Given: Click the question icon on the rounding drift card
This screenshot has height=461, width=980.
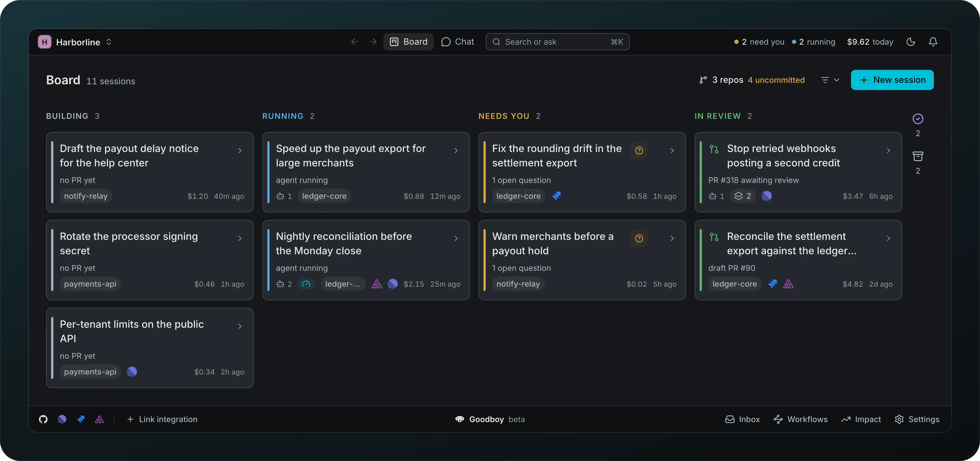Looking at the screenshot, I should 639,151.
